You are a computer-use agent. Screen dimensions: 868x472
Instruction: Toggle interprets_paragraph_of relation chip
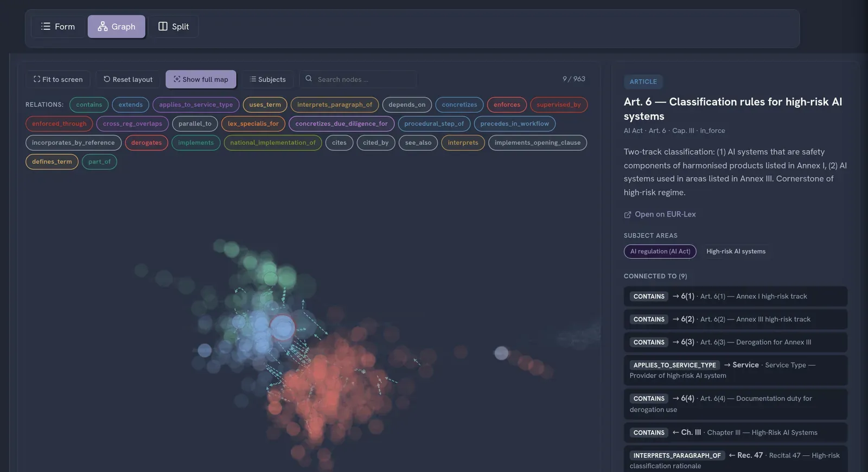[335, 105]
